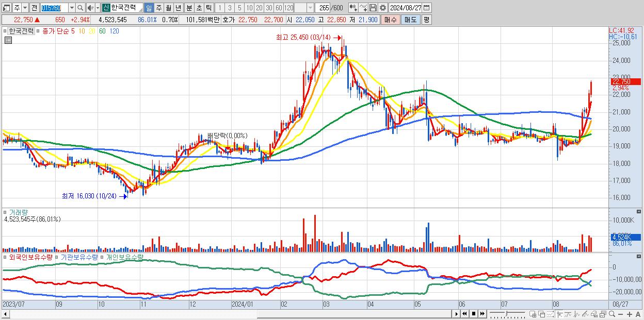Click the 한국전력 legend label button

(x=21, y=31)
